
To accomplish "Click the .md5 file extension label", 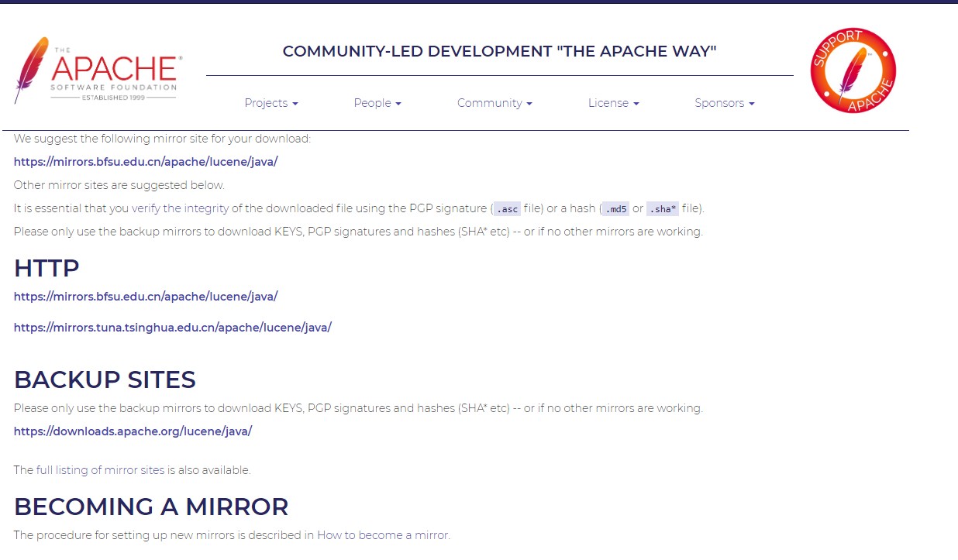I will tap(615, 209).
